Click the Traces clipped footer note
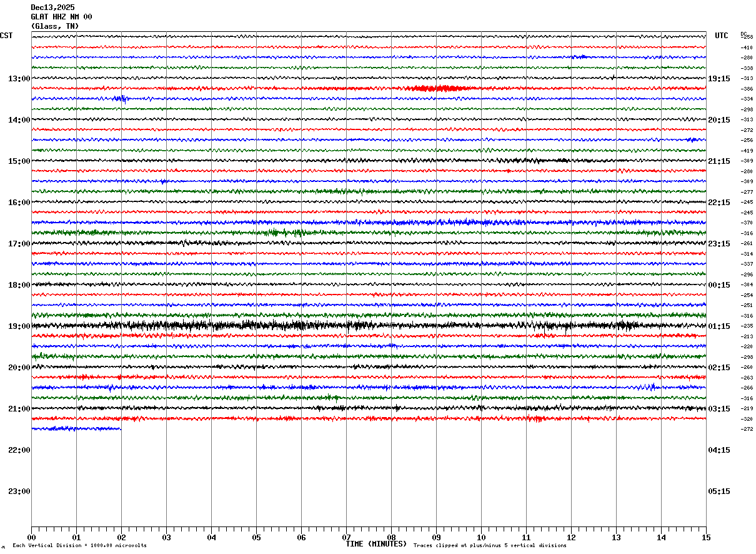This screenshot has width=756, height=554. pyautogui.click(x=490, y=546)
